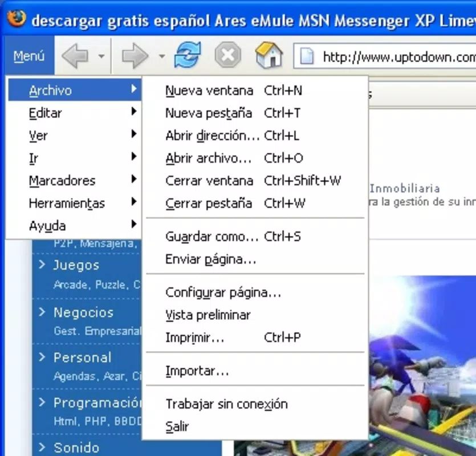The image size is (476, 456).
Task: Expand the Archivo submenu
Action: (x=75, y=90)
